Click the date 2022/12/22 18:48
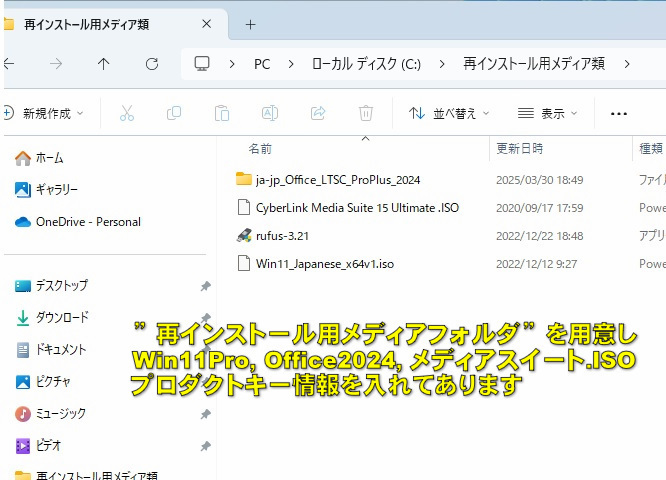 coord(539,236)
